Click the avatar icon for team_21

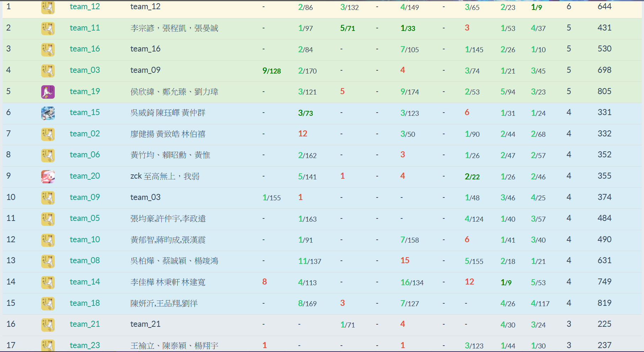click(48, 325)
